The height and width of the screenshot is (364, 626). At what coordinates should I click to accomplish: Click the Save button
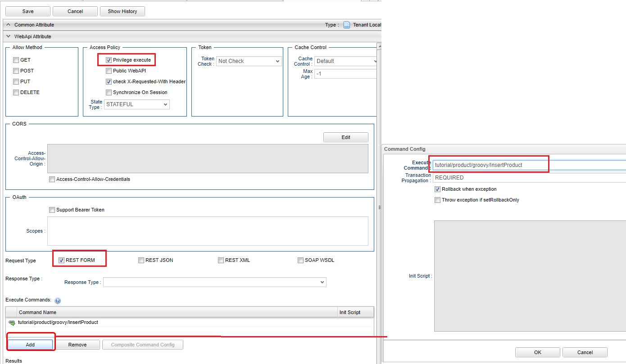point(28,11)
